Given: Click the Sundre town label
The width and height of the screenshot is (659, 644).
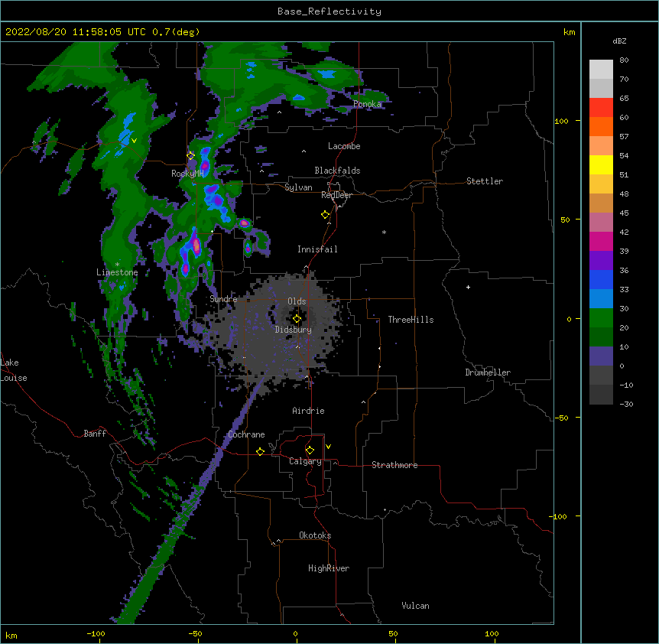Looking at the screenshot, I should [x=223, y=299].
